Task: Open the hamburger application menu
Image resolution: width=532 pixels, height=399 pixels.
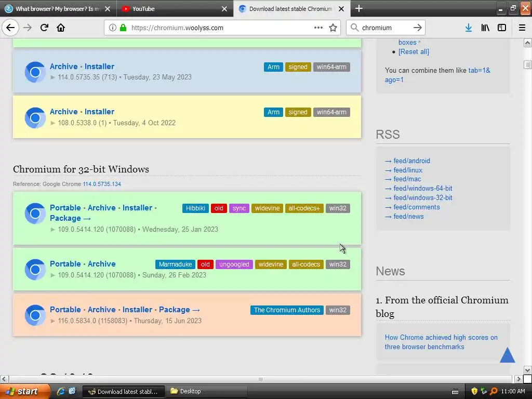Action: coord(522,28)
